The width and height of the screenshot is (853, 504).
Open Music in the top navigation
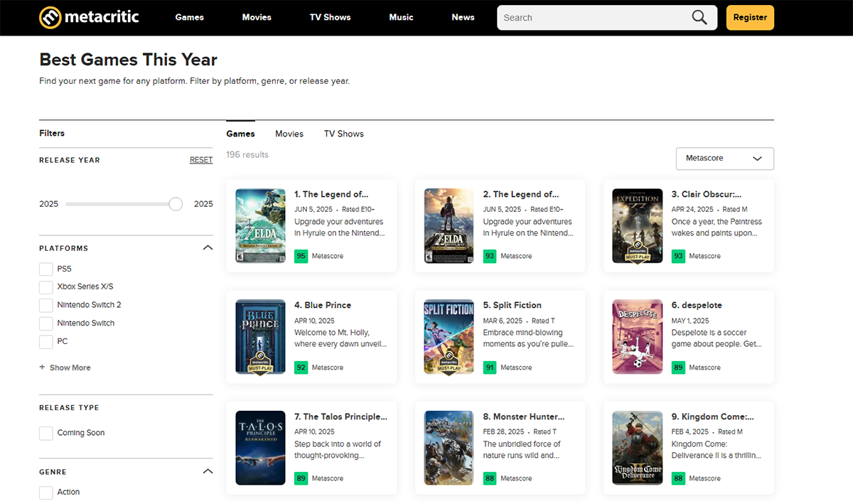point(401,17)
